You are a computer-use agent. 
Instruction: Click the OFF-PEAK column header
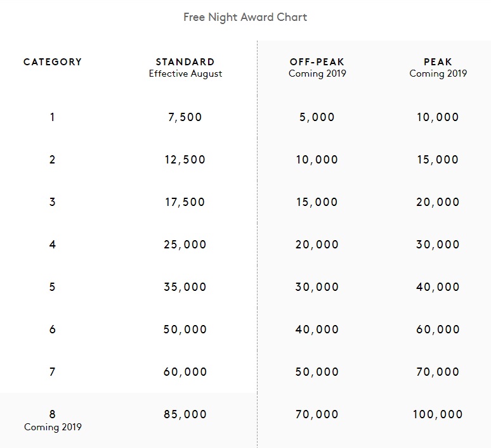pos(317,62)
